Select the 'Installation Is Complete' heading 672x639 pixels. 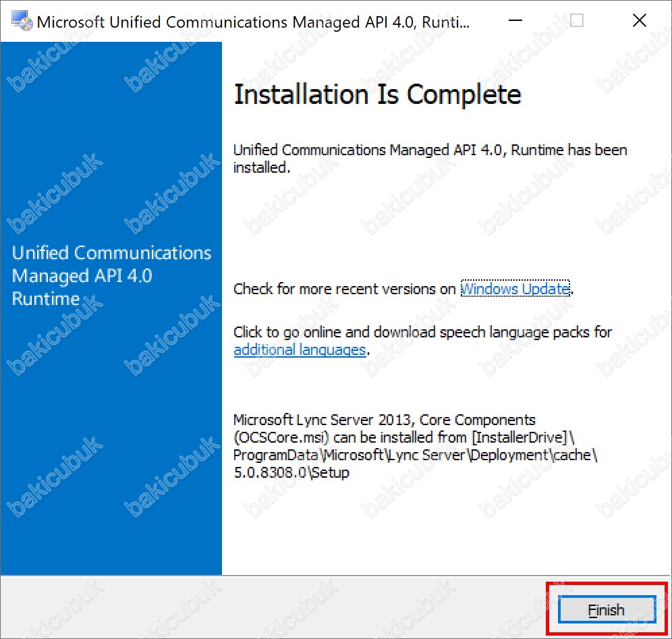coord(378,94)
